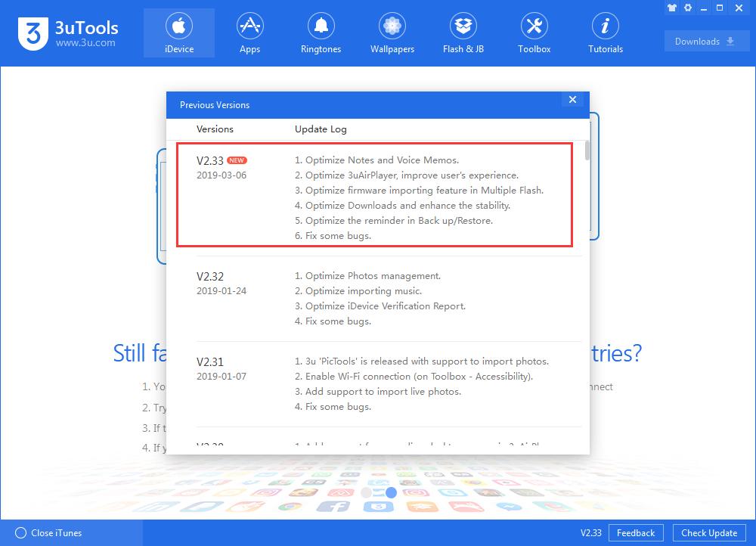Open the iDevice section
The image size is (756, 546).
(179, 33)
